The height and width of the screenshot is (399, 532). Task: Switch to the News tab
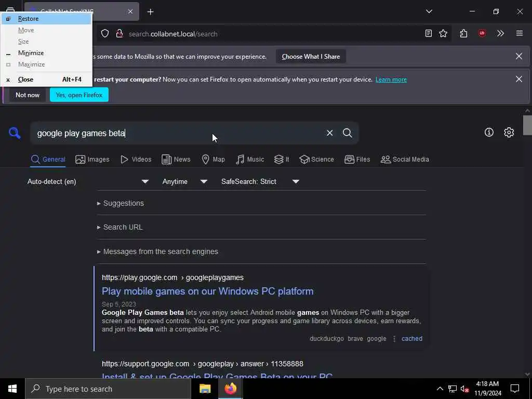pos(176,159)
